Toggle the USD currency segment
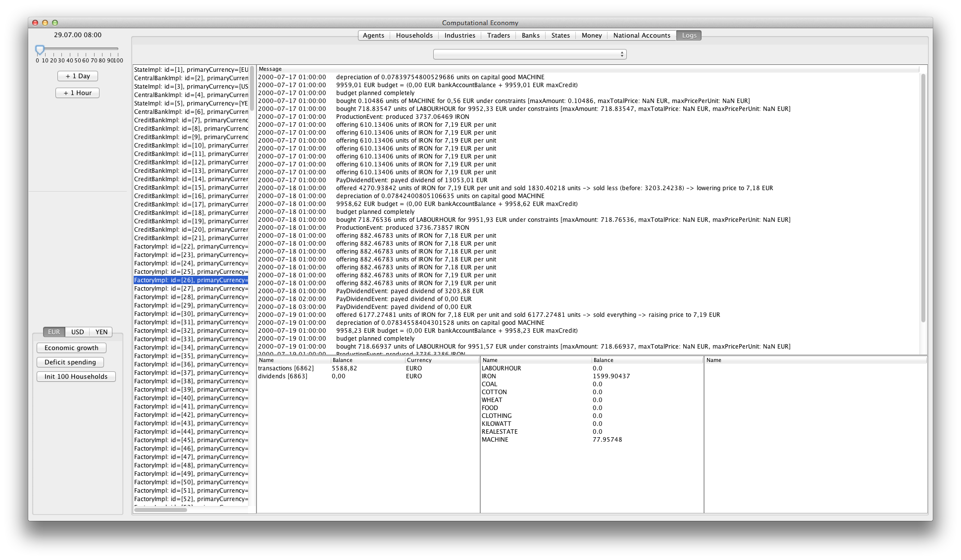This screenshot has height=560, width=961. pos(78,332)
